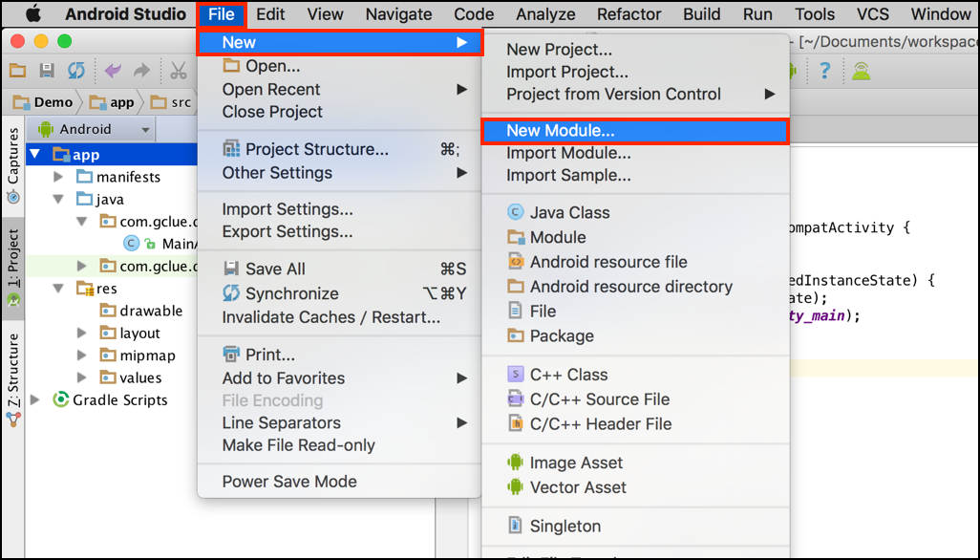This screenshot has height=560, width=980.
Task: Click the Cut scissors toolbar icon
Action: pyautogui.click(x=179, y=71)
